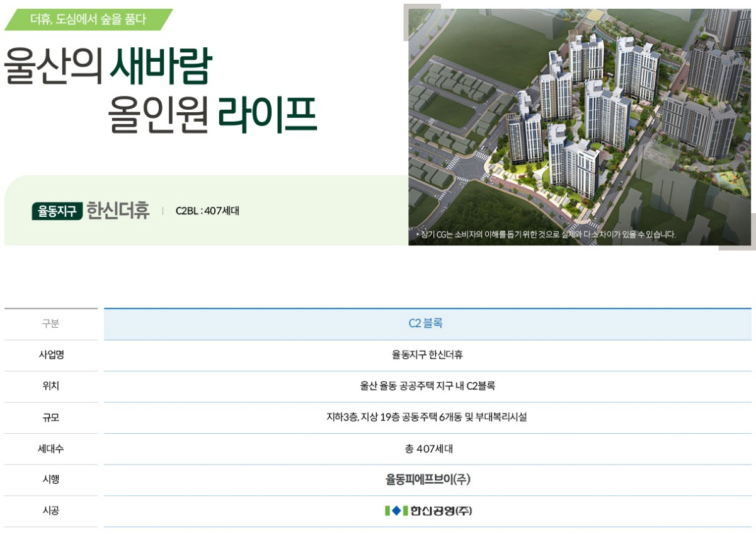Select the '지하3층, 지상 19층' scale description

tap(427, 417)
